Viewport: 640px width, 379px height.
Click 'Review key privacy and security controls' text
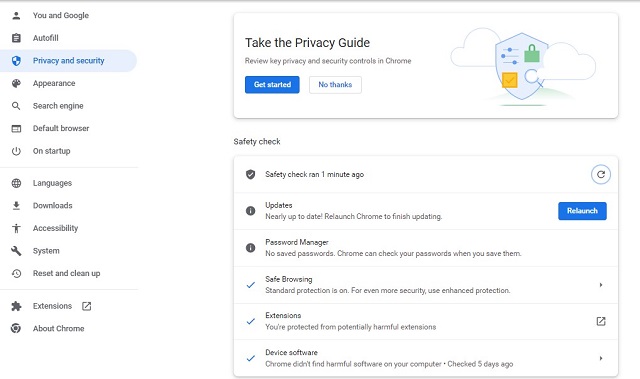click(328, 61)
